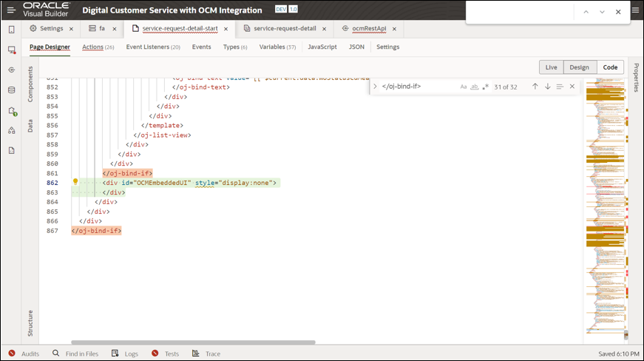
Task: Go to the next match in the editor find bar
Action: pos(547,87)
